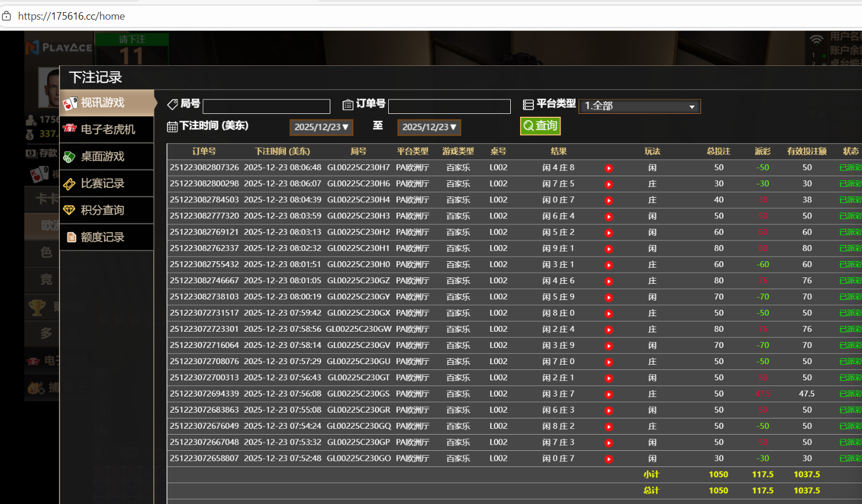Viewport: 862px width, 504px height.
Task: Click the calendar icon beside 下注时间
Action: 172,127
